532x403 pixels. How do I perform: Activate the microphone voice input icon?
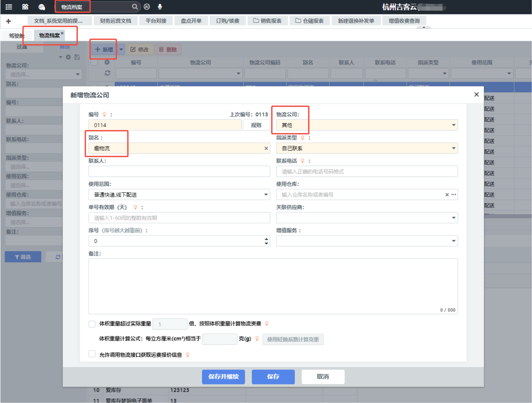160,7
